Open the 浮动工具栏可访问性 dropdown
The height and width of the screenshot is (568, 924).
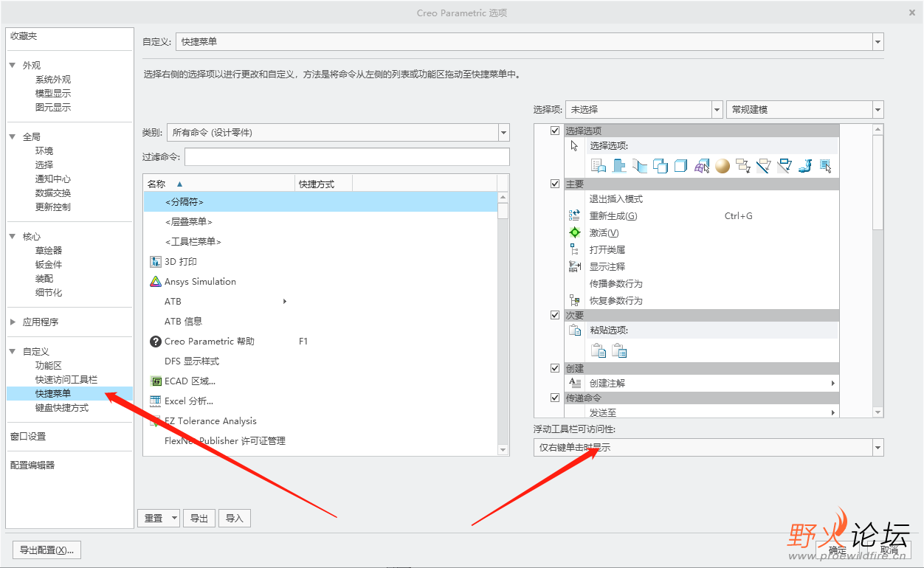878,447
